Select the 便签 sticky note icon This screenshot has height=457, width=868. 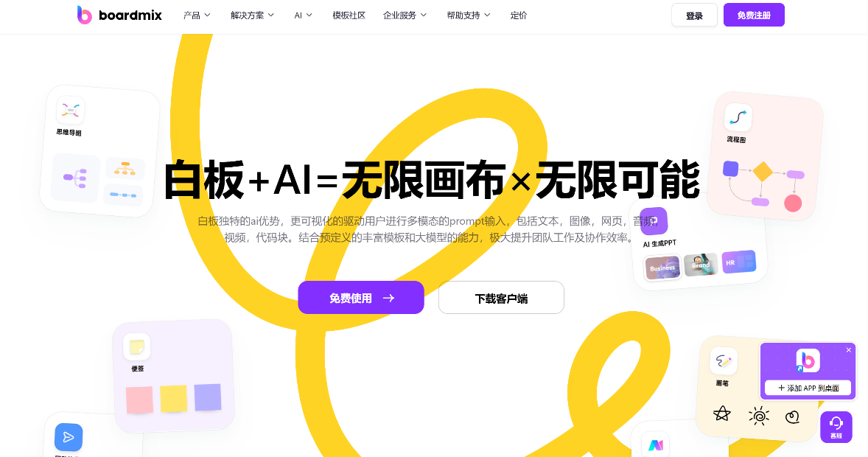coord(137,346)
